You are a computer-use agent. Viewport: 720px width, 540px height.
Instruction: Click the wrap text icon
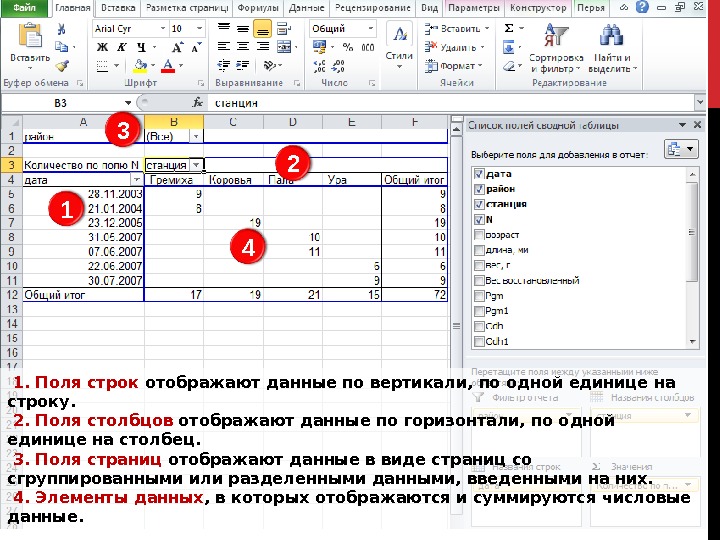[284, 29]
